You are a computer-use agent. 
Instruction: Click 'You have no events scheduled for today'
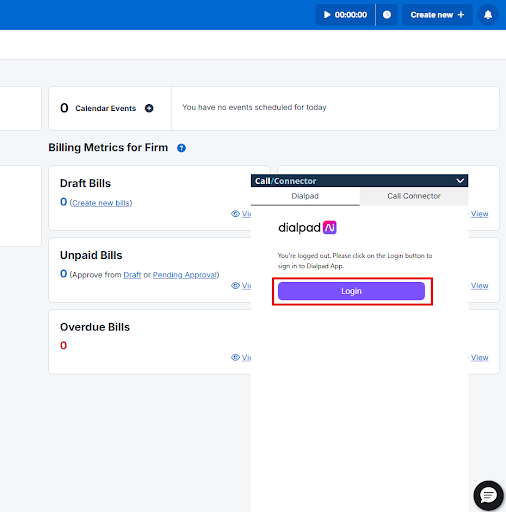point(254,107)
